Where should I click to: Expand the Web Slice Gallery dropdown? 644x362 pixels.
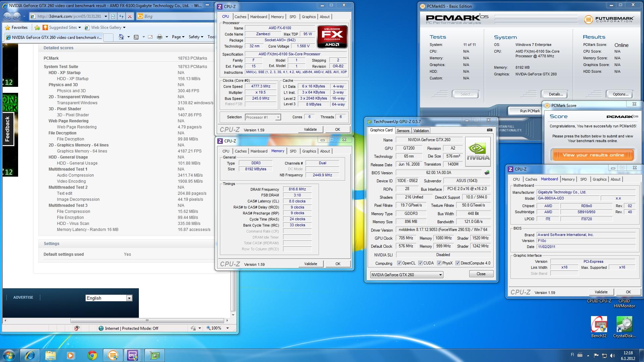coord(124,27)
